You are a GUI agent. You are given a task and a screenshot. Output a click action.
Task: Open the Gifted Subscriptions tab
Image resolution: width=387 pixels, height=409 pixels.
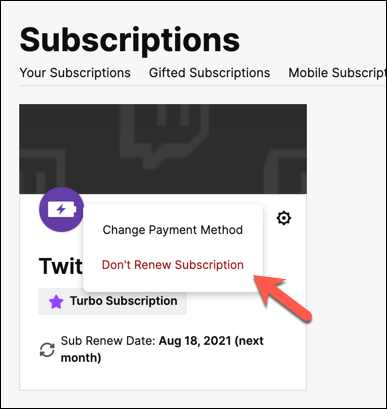coord(209,73)
